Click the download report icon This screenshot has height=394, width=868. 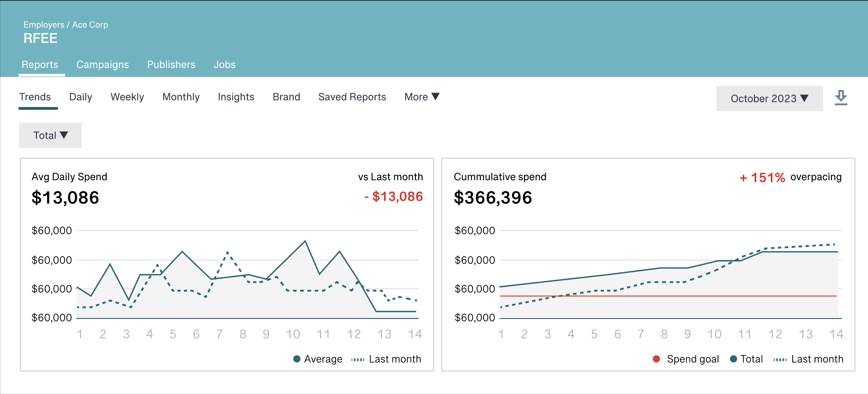[x=840, y=98]
